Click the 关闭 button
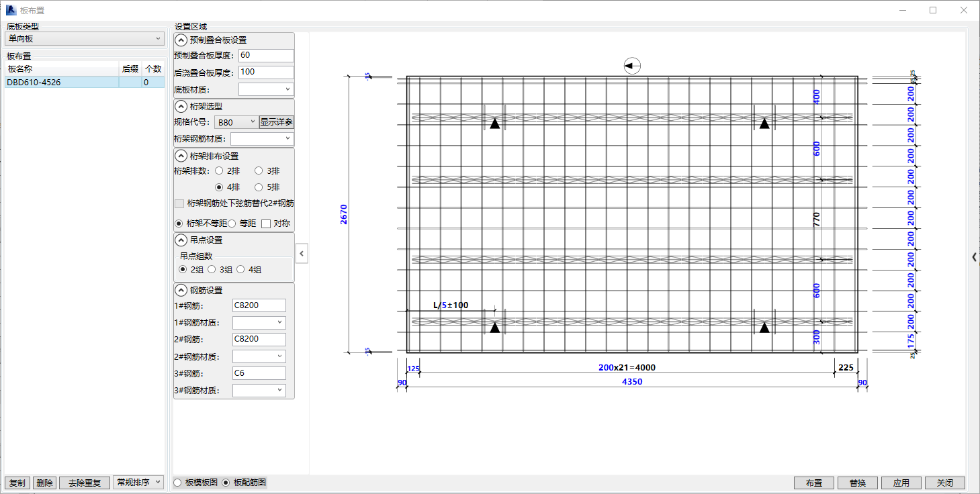Viewport: 980px width, 494px height. pyautogui.click(x=945, y=483)
